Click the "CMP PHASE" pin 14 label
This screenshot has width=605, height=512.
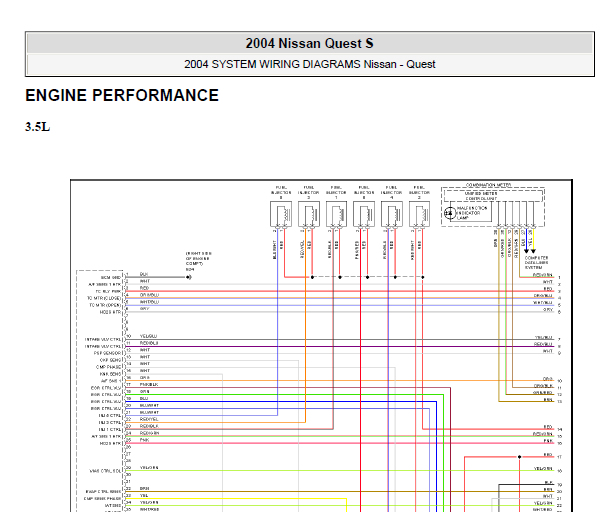click(x=108, y=367)
